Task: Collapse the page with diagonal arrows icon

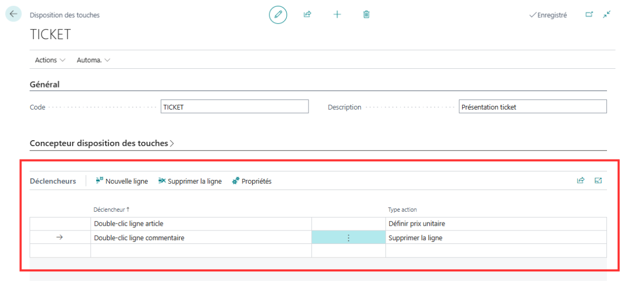Action: (x=607, y=15)
